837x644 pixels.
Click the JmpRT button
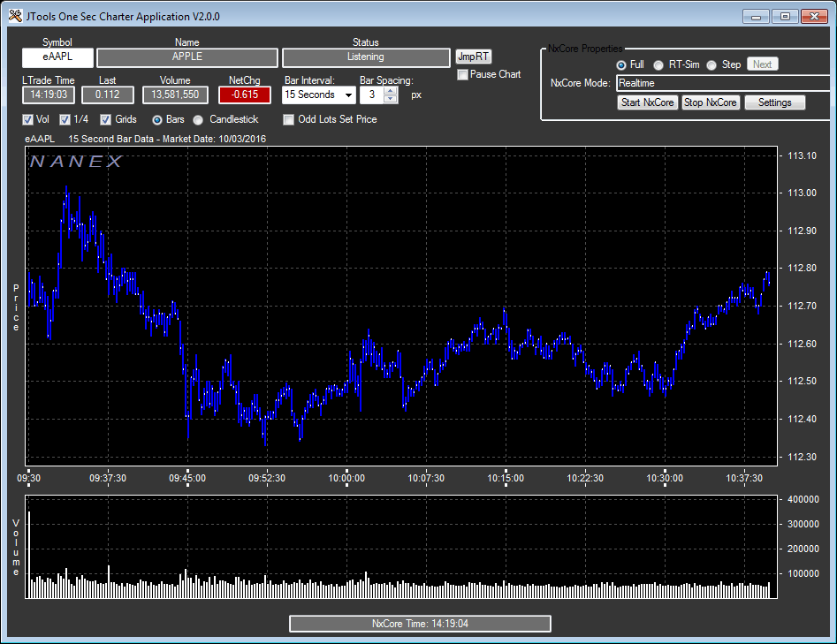(x=474, y=57)
